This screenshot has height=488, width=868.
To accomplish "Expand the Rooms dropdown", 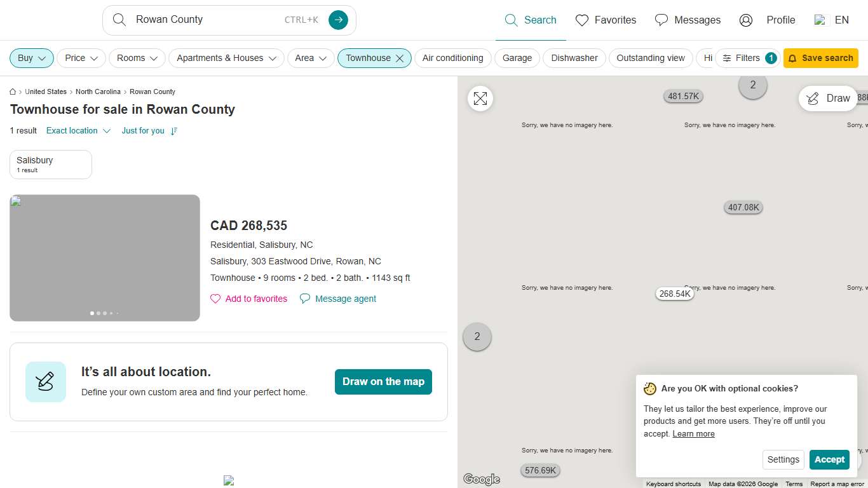I will click(x=137, y=58).
